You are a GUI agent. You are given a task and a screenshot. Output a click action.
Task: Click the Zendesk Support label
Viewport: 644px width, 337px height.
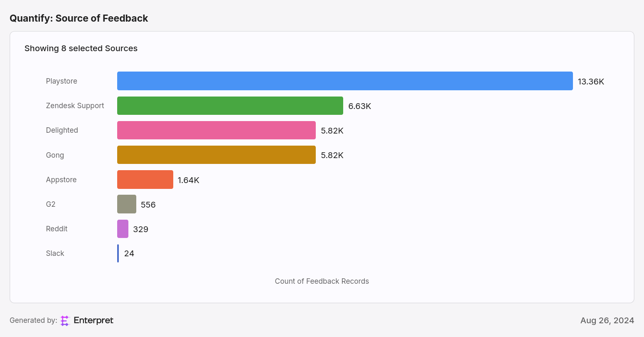point(75,106)
